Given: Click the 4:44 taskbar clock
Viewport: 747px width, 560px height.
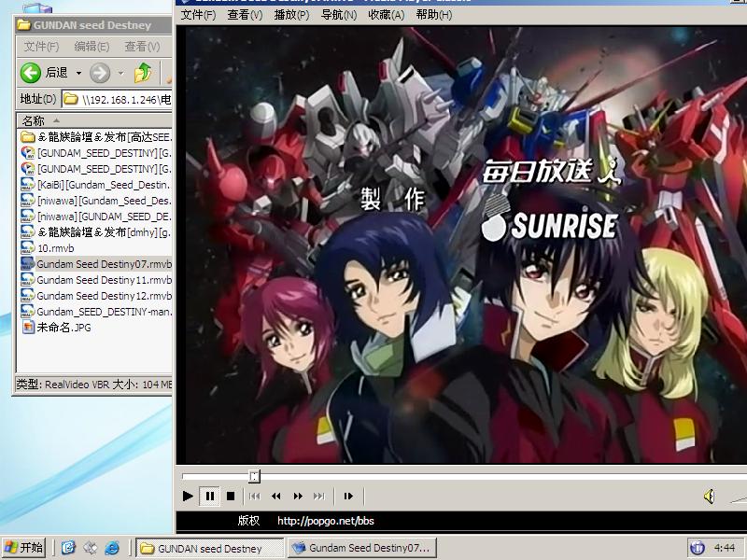Looking at the screenshot, I should tap(725, 548).
